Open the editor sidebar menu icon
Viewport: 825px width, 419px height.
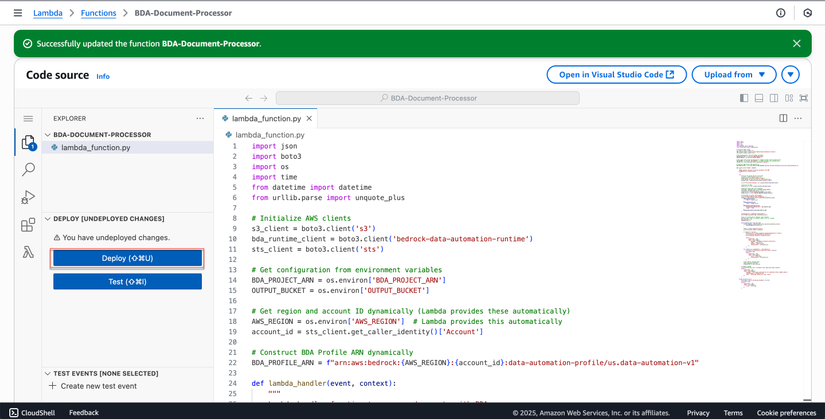(28, 118)
